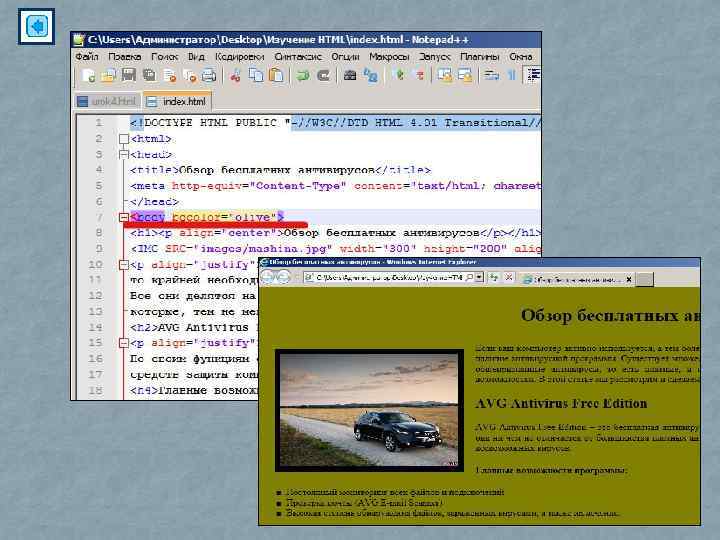Screen dimensions: 720x540
Task: Open the Плагины menu
Action: (479, 56)
